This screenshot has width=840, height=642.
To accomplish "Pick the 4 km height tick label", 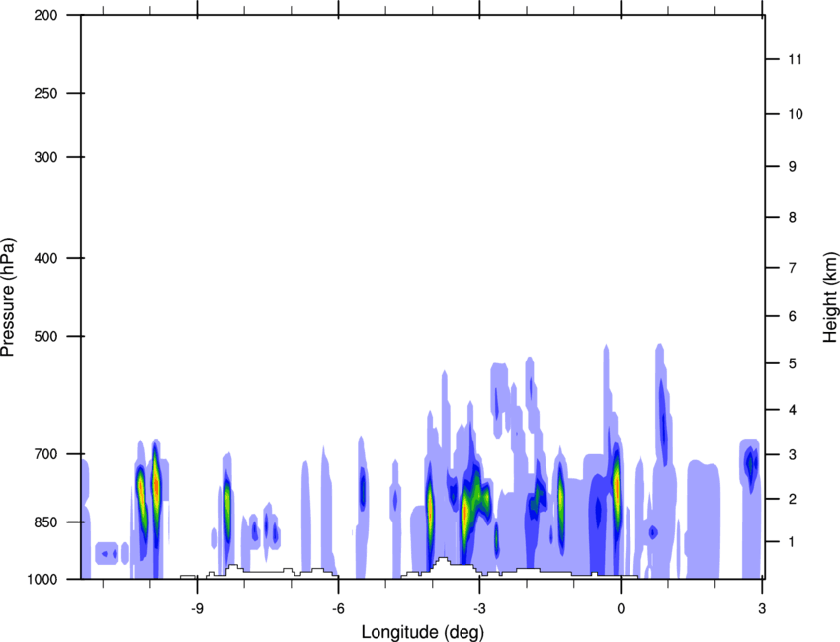I will click(x=793, y=410).
